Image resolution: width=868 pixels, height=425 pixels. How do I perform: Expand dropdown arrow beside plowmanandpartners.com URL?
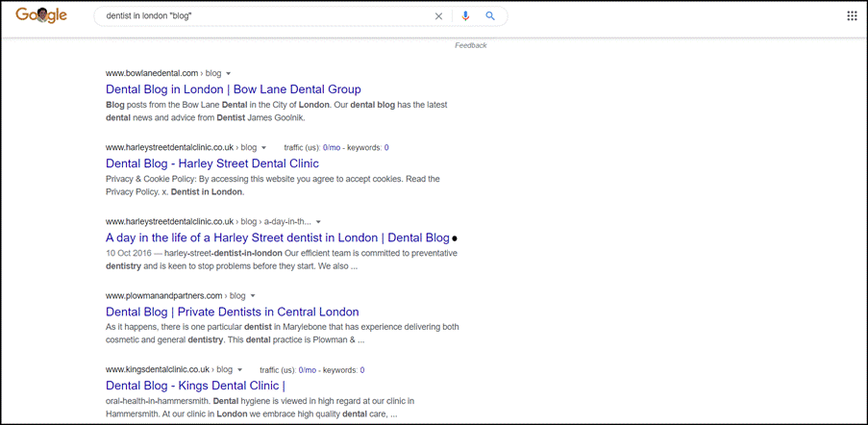pos(252,296)
